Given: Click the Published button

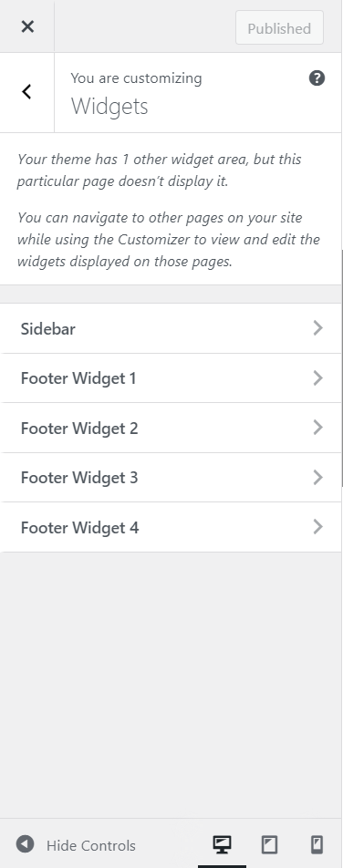Looking at the screenshot, I should pos(279,27).
